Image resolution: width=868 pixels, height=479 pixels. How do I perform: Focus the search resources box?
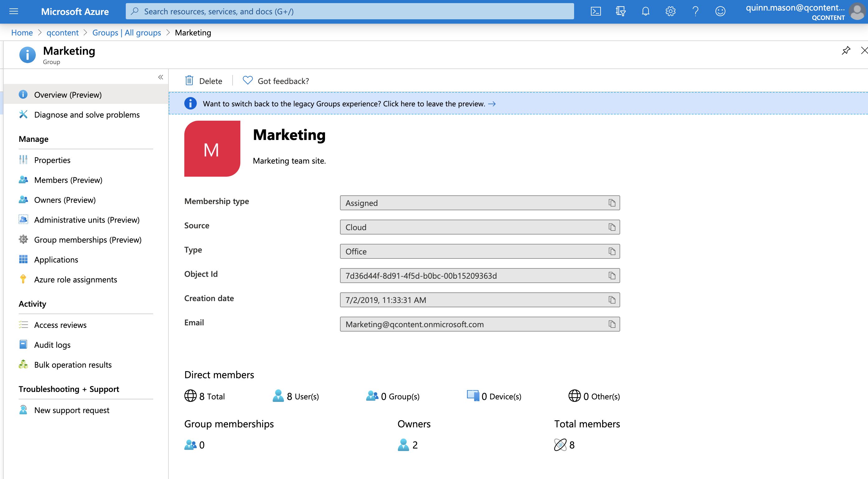click(x=350, y=12)
